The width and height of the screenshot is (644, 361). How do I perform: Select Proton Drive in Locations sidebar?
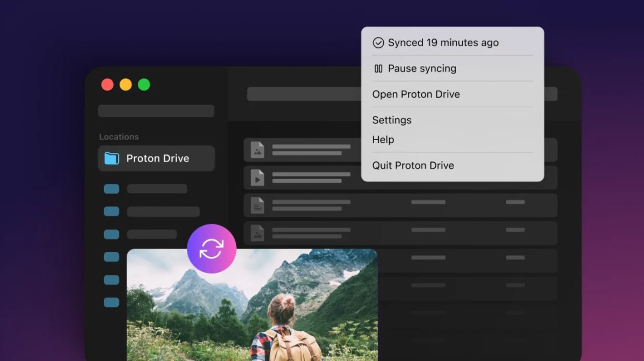coord(157,158)
